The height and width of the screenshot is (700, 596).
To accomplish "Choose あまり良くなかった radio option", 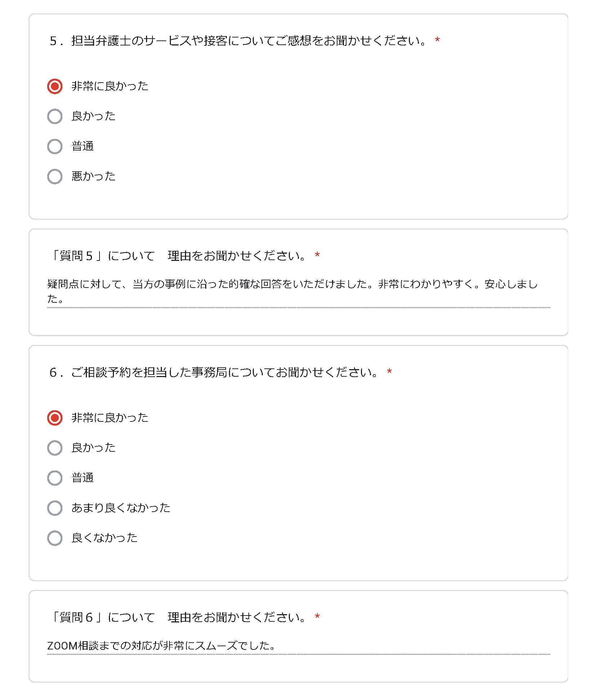I will (x=55, y=508).
